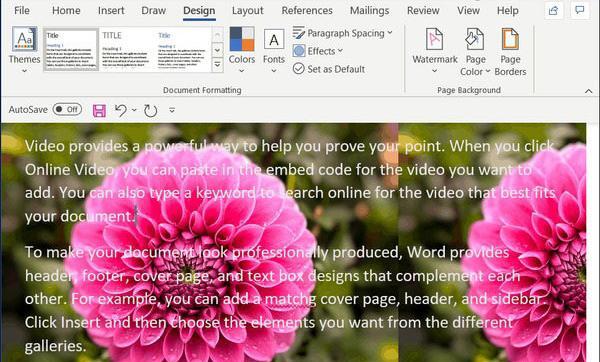Expand Page Color dropdown arrow
The width and height of the screenshot is (600, 362).
488,72
